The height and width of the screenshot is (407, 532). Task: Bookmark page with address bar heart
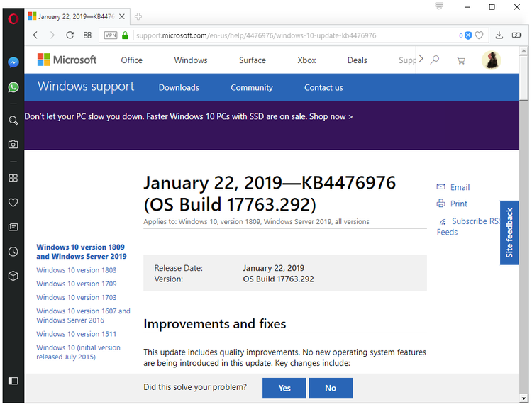(479, 35)
